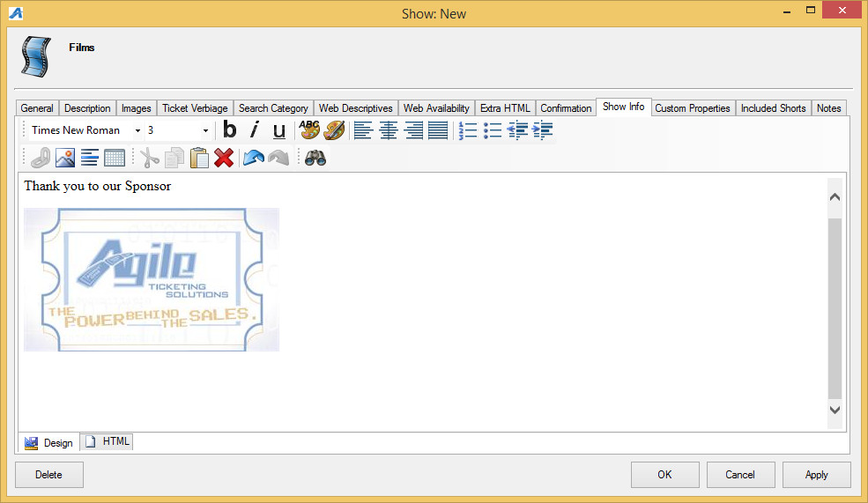Switch to Web Availability tab
This screenshot has height=503, width=868.
tap(436, 108)
